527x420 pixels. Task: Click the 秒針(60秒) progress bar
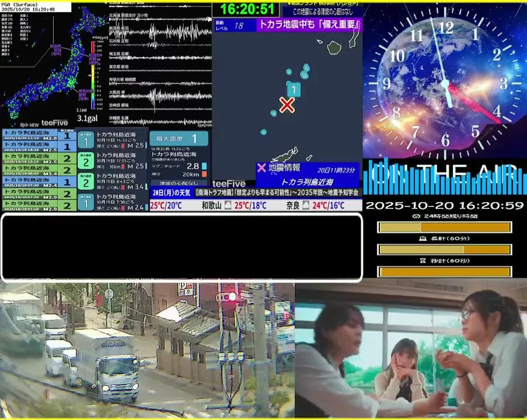pos(445,271)
